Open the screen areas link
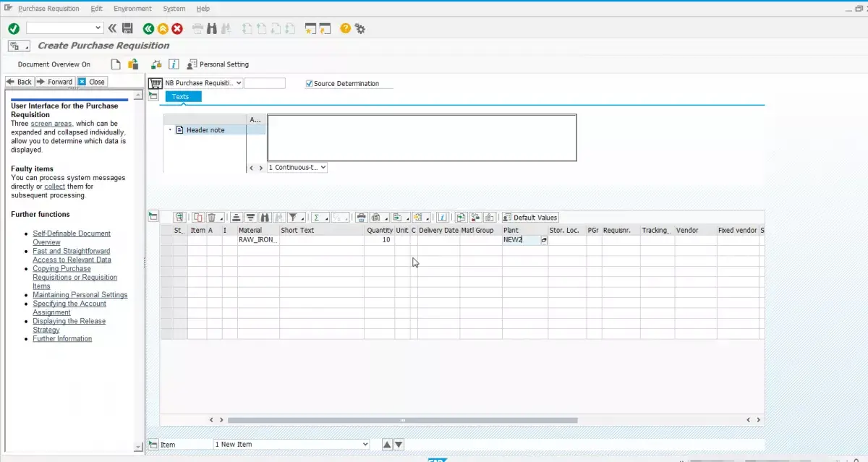This screenshot has width=868, height=462. pyautogui.click(x=51, y=124)
